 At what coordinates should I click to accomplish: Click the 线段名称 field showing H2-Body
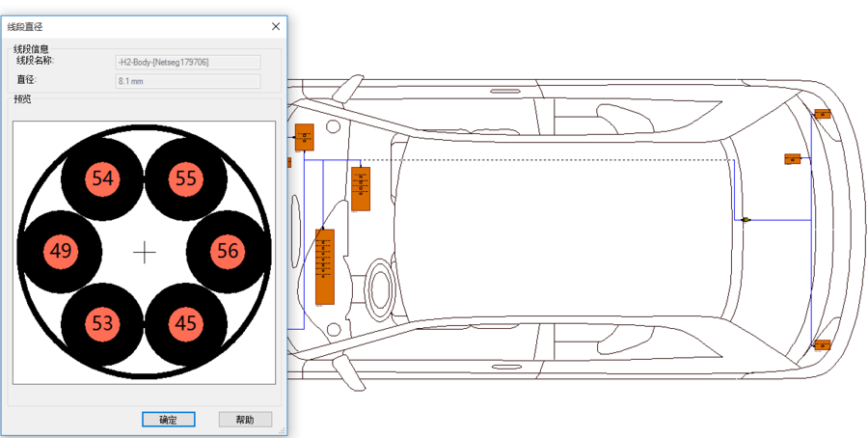pos(188,62)
